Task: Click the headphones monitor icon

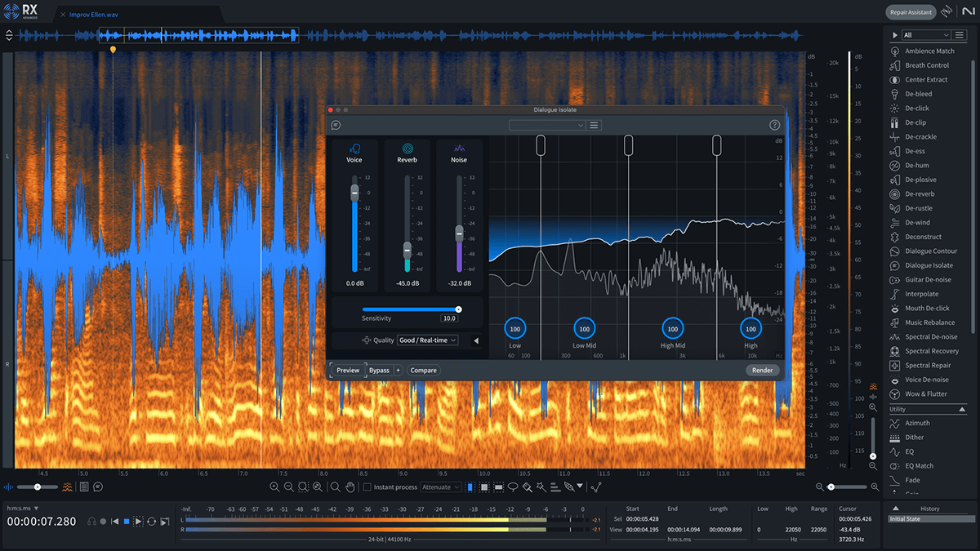Action: coord(92,521)
